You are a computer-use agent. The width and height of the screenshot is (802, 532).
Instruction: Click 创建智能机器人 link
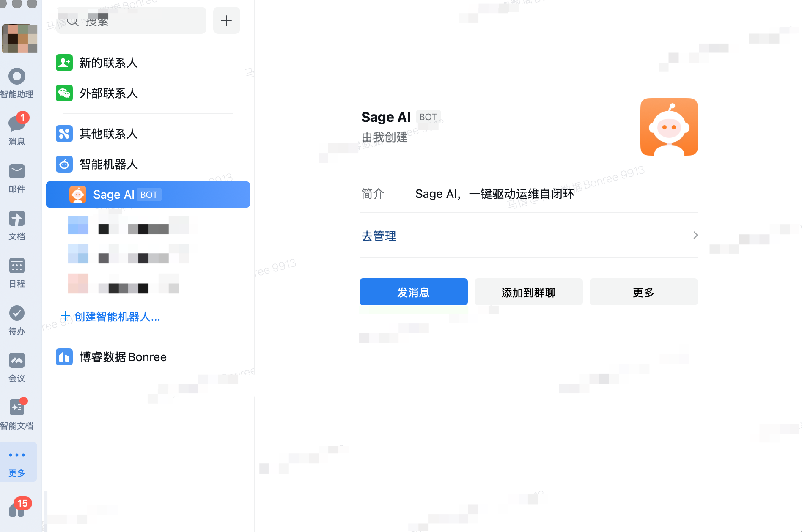[110, 317]
